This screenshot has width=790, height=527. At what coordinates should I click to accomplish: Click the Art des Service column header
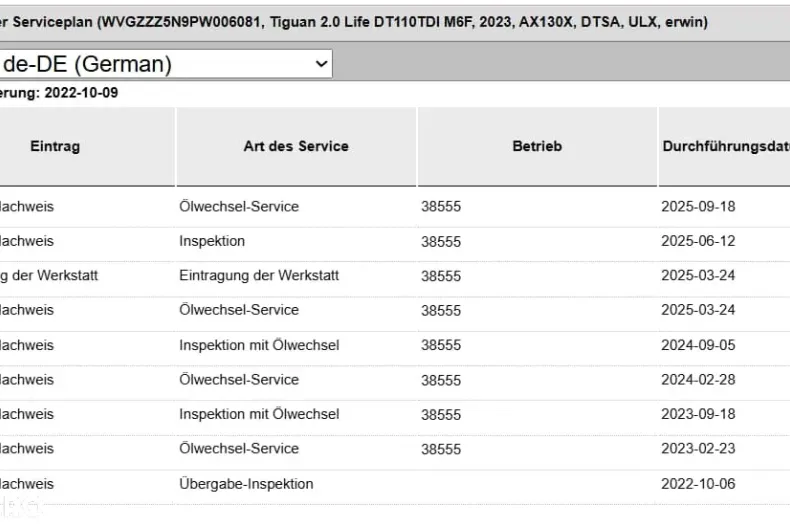click(x=296, y=146)
